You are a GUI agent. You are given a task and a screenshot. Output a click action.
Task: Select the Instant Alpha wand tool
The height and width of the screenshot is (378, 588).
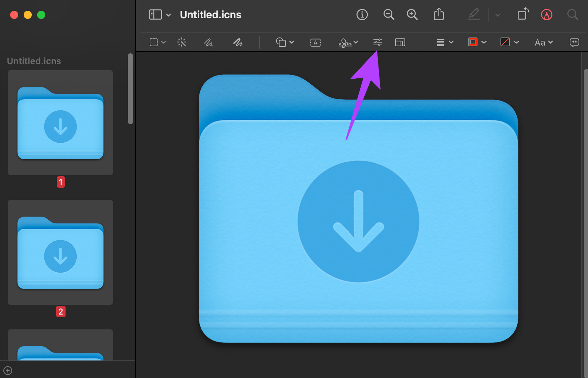(181, 42)
